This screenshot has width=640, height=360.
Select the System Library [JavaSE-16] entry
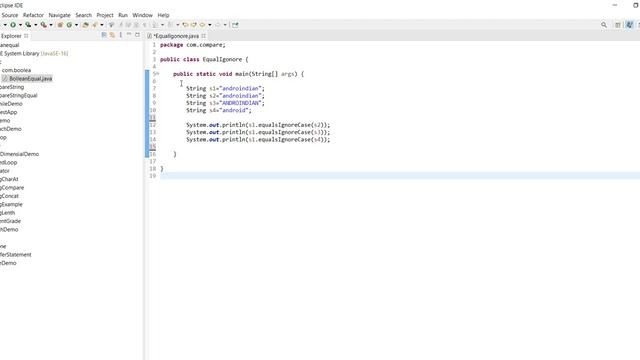pos(34,53)
